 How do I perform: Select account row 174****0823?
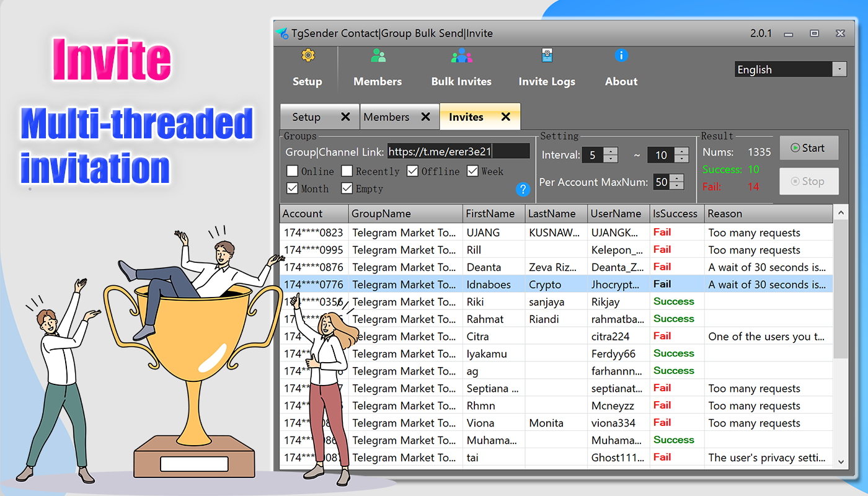point(557,232)
